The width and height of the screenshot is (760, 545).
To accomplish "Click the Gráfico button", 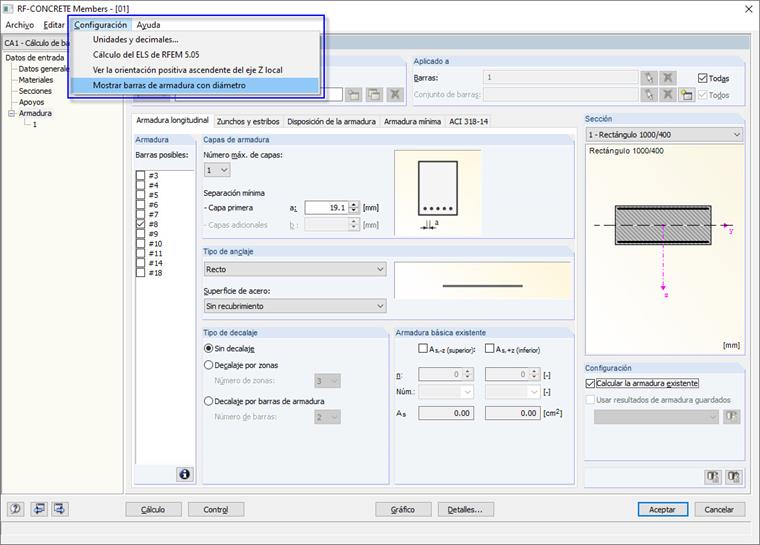I will click(403, 510).
